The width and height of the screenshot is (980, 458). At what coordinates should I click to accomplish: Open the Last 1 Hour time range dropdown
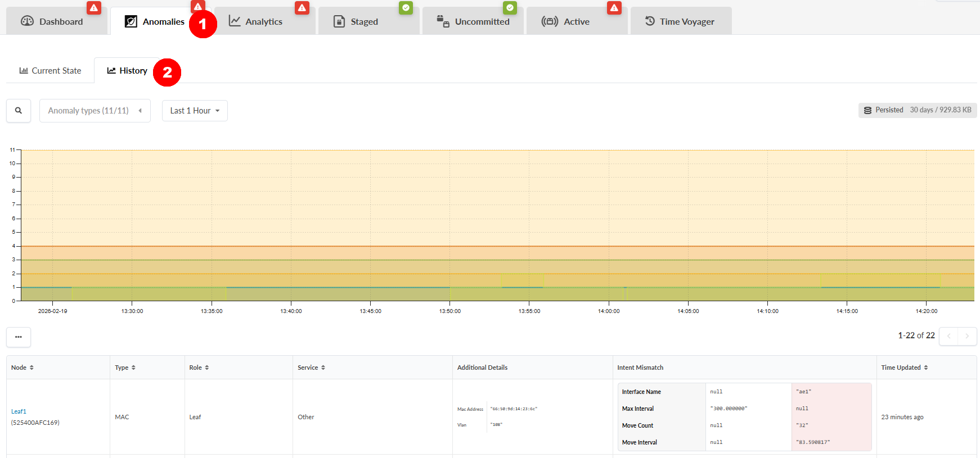coord(195,111)
